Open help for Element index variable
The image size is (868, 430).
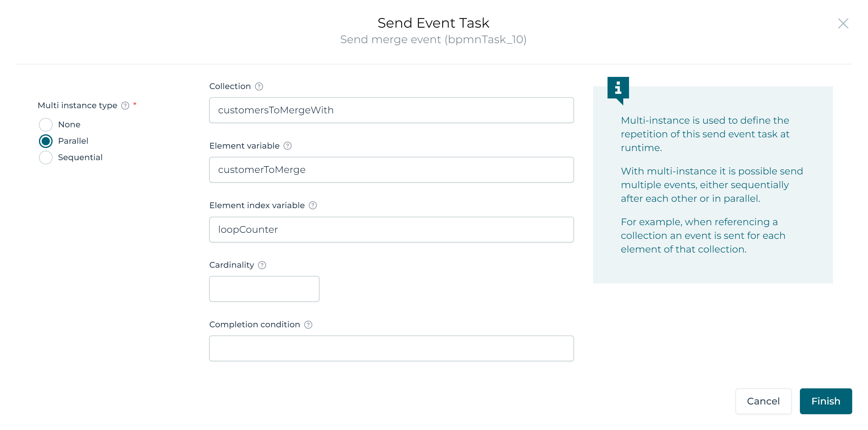[313, 205]
